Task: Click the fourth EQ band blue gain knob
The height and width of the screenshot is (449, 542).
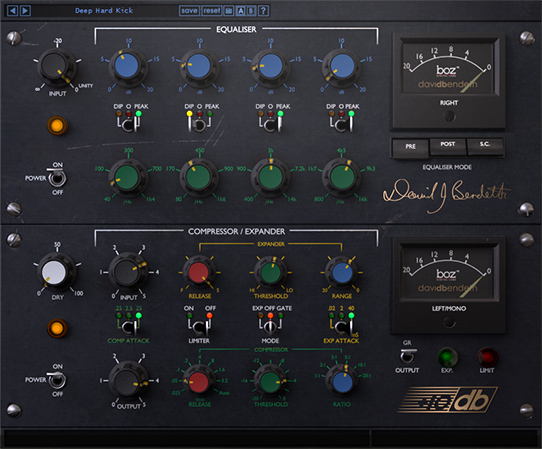Action: coord(342,66)
